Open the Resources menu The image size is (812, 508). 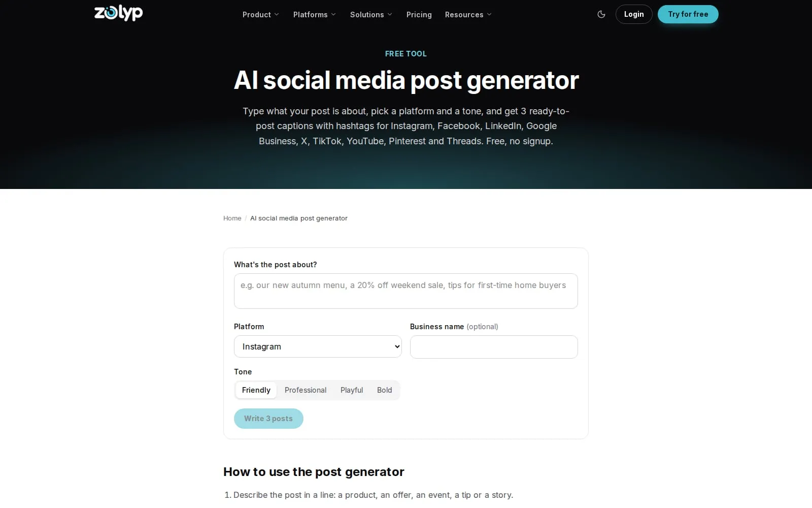point(468,15)
